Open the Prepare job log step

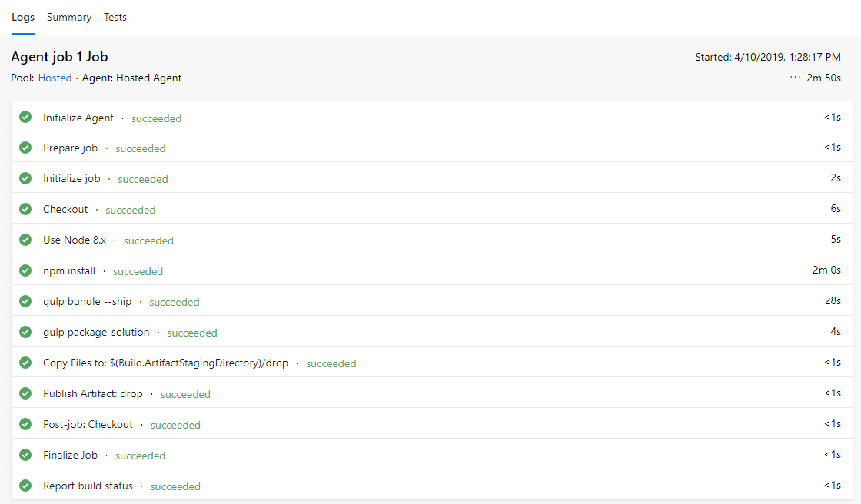point(70,148)
